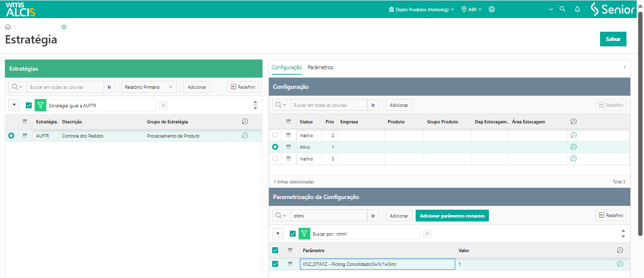Open row menu for Prio 3 configuration
This screenshot has width=644, height=278.
point(288,159)
